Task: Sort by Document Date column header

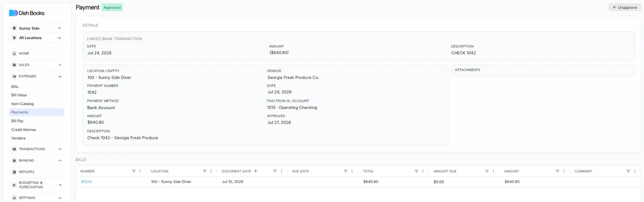Action: 236,171
